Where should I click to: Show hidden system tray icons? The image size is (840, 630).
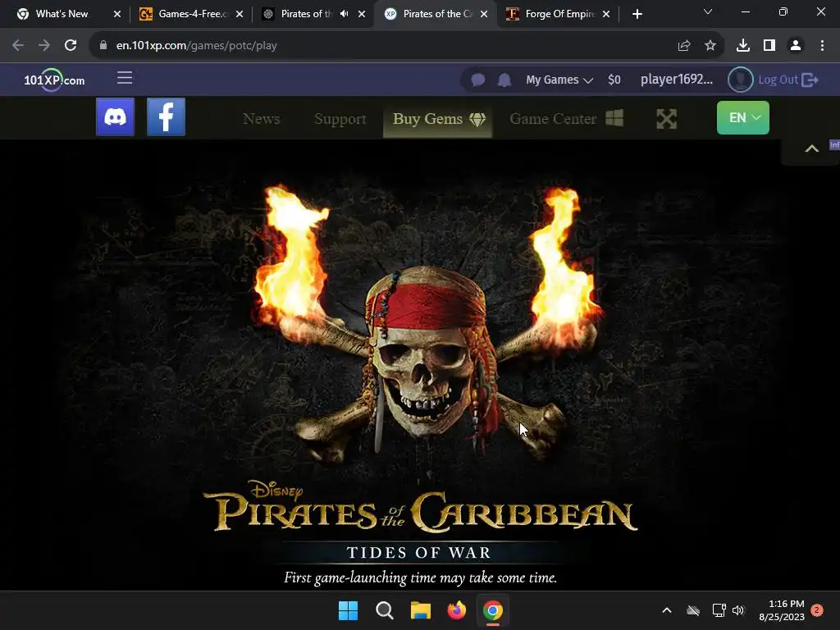(x=667, y=610)
